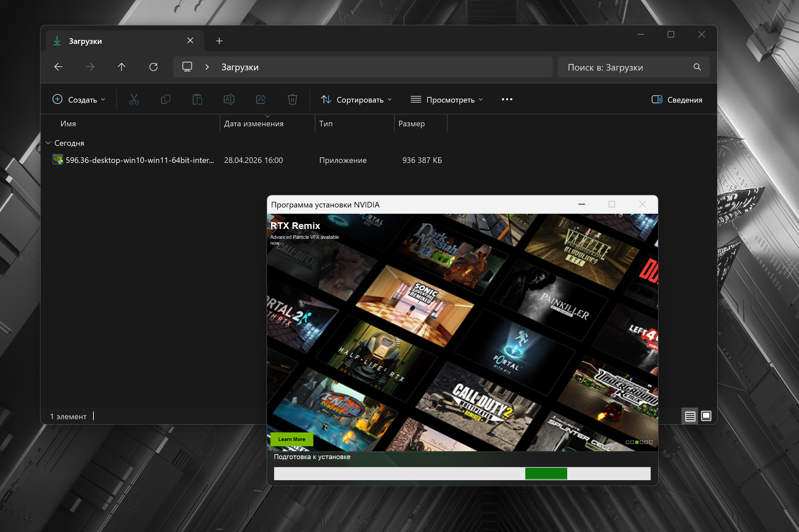Open the Создать dropdown menu
The width and height of the screenshot is (799, 532).
click(x=79, y=99)
